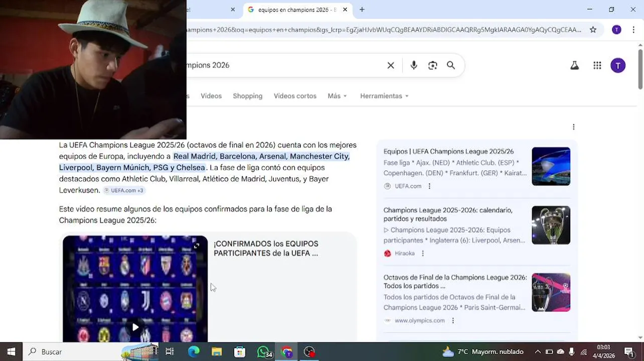Viewport: 644px width, 361px height.
Task: Select the 'equipos en champions 2026' tab
Action: coord(297,10)
